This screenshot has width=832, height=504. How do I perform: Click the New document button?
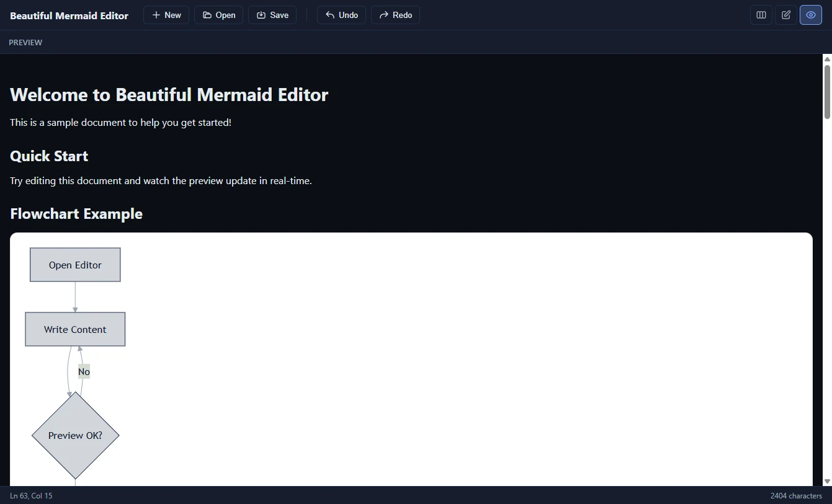166,15
